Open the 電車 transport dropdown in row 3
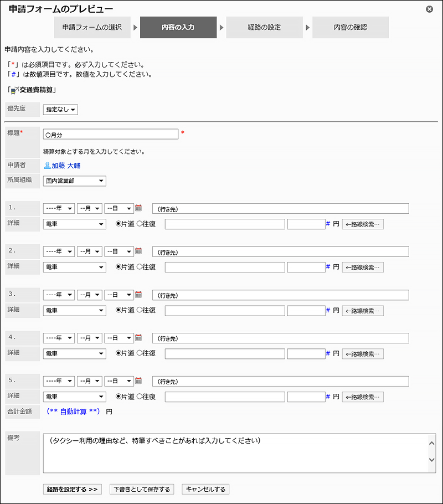The height and width of the screenshot is (504, 443). [x=75, y=311]
